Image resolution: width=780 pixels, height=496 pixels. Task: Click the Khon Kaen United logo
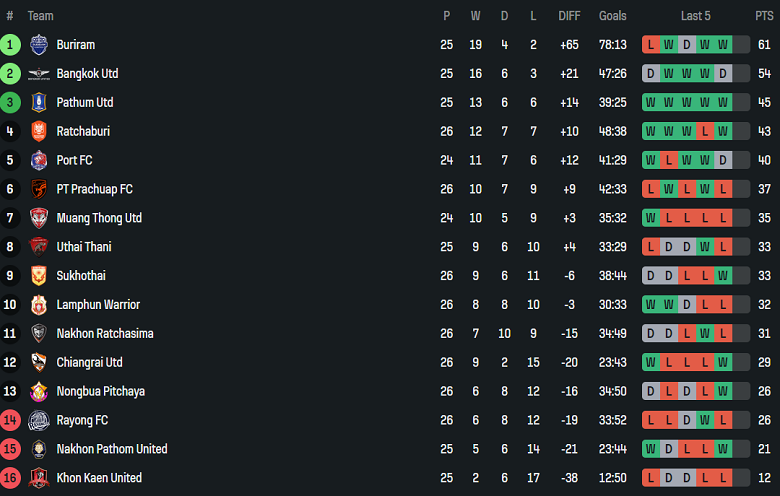(x=39, y=478)
